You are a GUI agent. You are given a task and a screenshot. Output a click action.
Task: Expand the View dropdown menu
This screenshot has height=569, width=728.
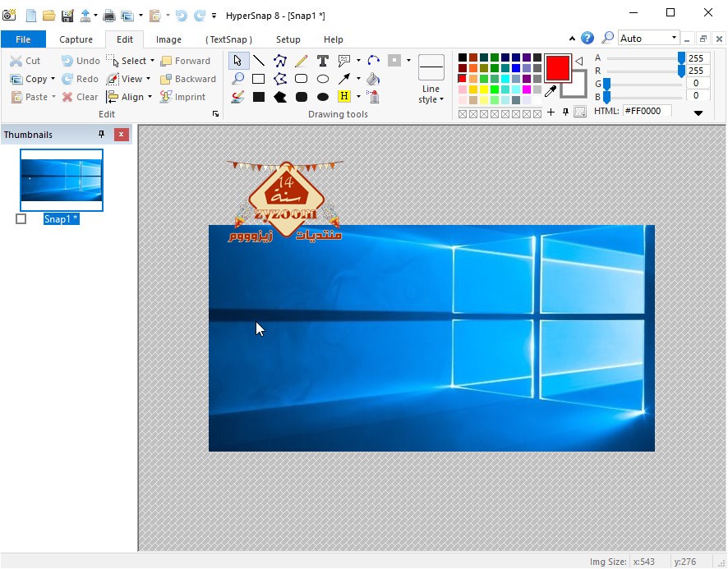tap(148, 79)
